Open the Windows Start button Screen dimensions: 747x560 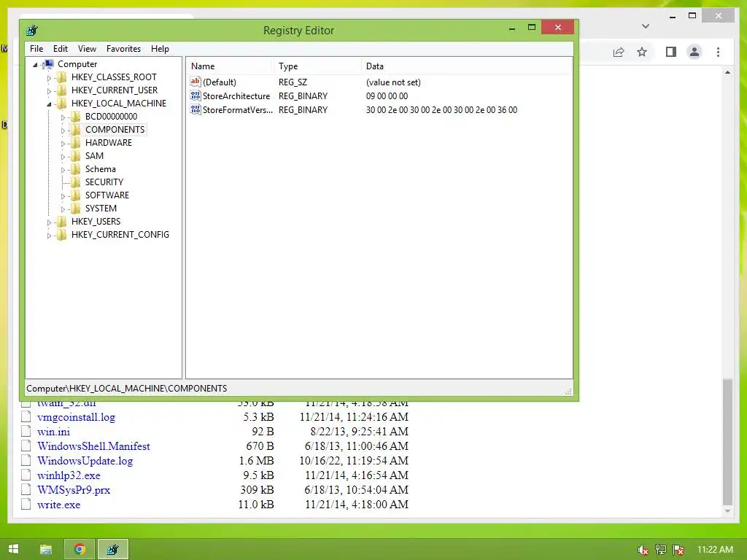pos(13,549)
